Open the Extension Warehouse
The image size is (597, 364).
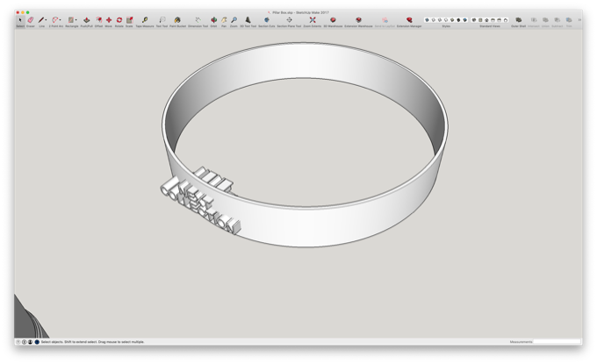coord(358,20)
